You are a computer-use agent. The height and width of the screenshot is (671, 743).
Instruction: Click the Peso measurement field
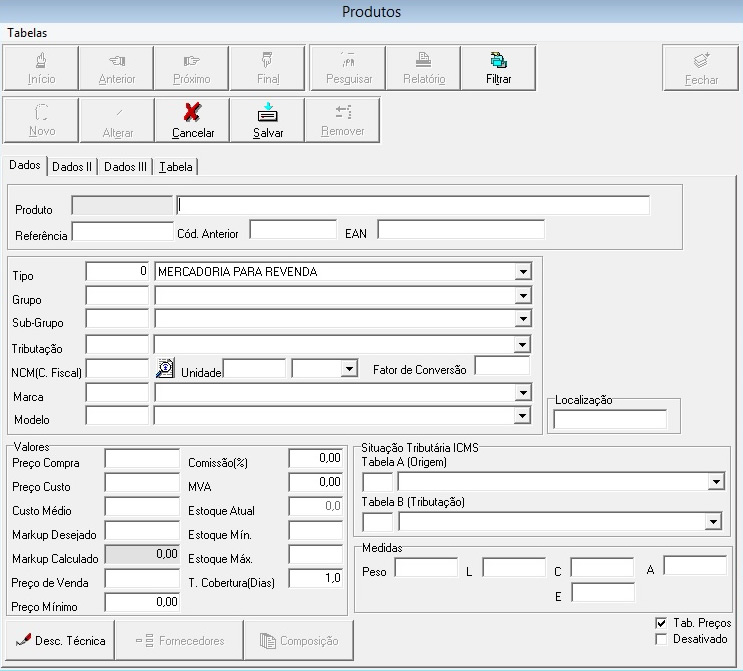[426, 567]
